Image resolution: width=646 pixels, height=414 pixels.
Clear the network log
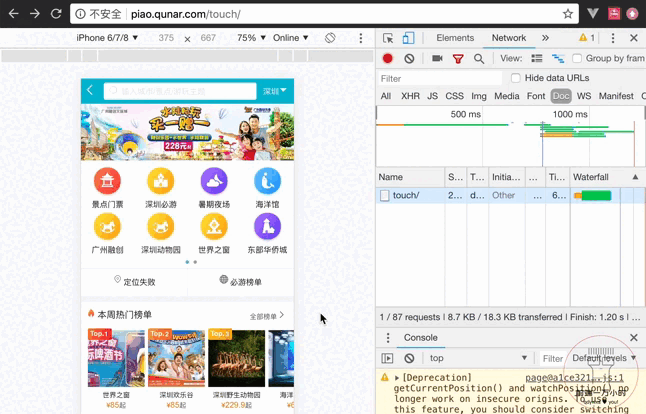pos(409,58)
